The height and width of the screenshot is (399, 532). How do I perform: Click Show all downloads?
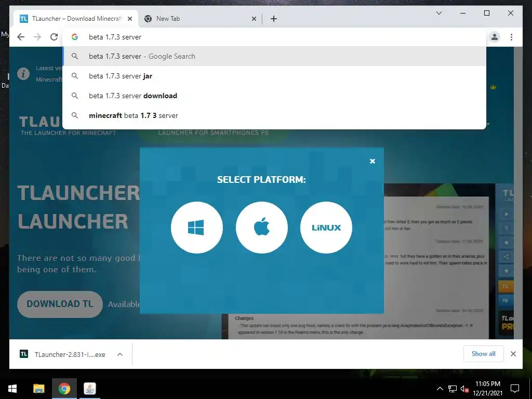tap(484, 354)
